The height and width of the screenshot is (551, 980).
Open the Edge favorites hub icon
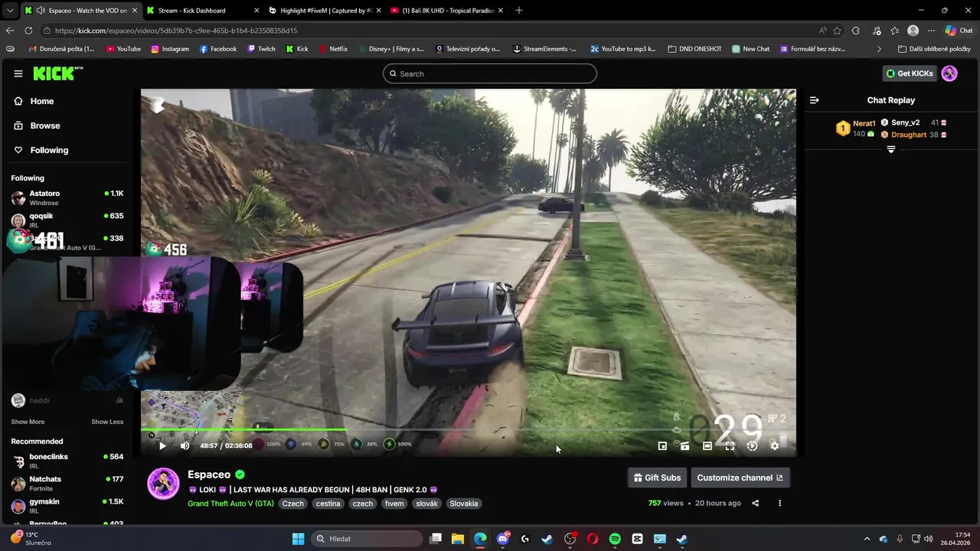click(x=894, y=31)
